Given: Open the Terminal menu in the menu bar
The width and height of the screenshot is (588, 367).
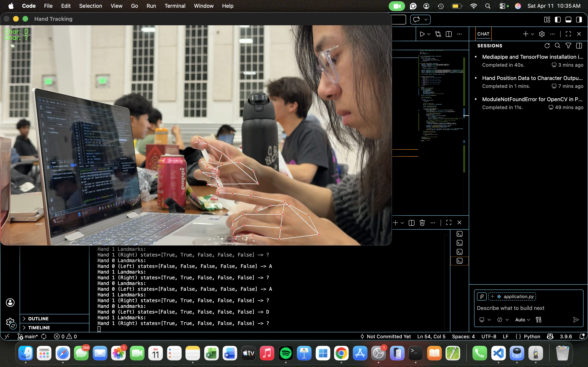Looking at the screenshot, I should pos(175,6).
